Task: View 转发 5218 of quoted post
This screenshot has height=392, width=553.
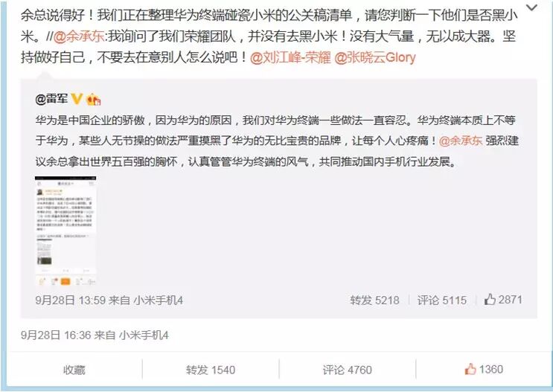Action: click(x=374, y=301)
